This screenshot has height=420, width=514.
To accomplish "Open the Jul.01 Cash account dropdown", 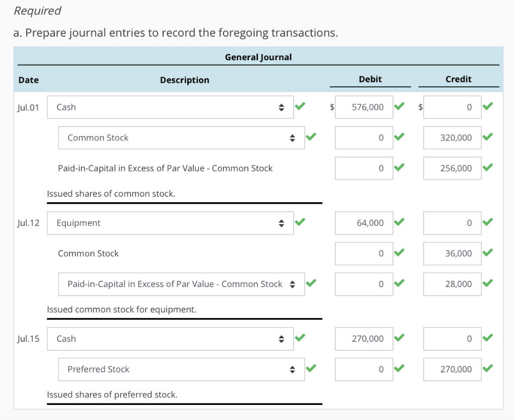I will [170, 107].
